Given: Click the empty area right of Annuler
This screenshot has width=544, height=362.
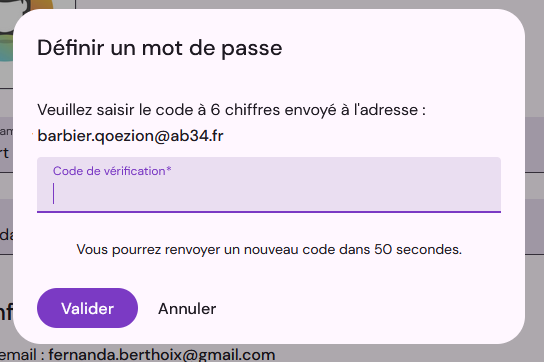Looking at the screenshot, I should (x=364, y=309).
